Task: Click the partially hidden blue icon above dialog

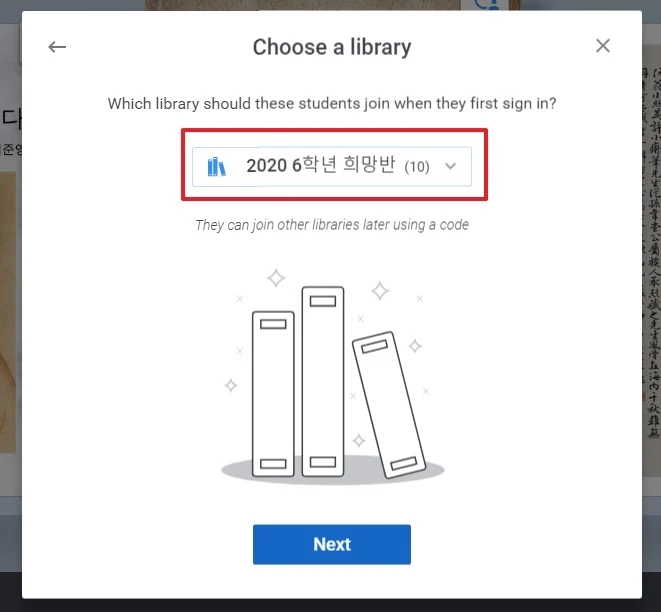Action: pyautogui.click(x=486, y=5)
